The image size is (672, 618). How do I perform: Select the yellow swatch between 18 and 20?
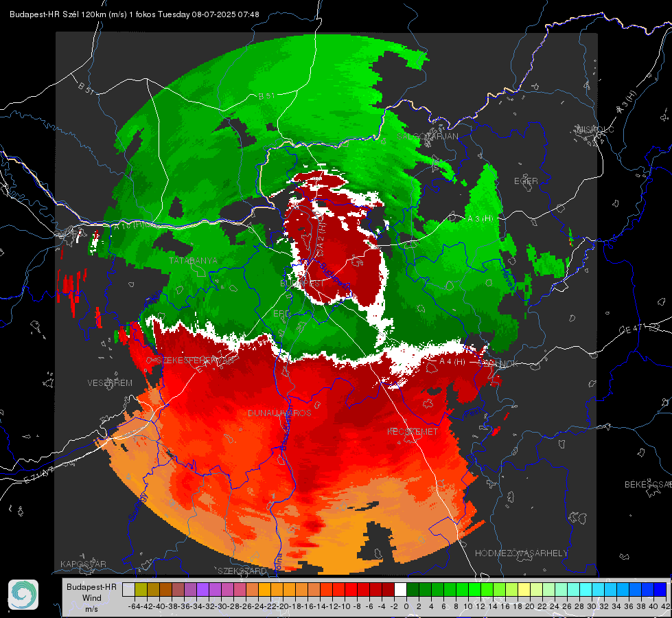point(524,589)
